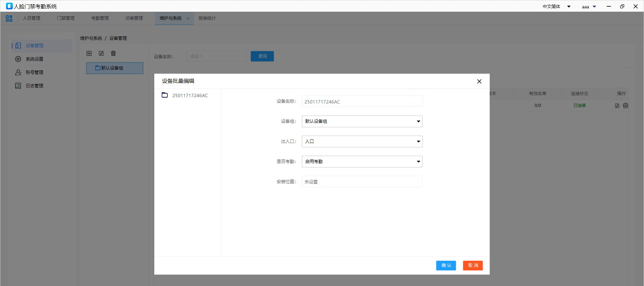The width and height of the screenshot is (644, 286).
Task: Click the device row edit icon
Action: tap(617, 106)
